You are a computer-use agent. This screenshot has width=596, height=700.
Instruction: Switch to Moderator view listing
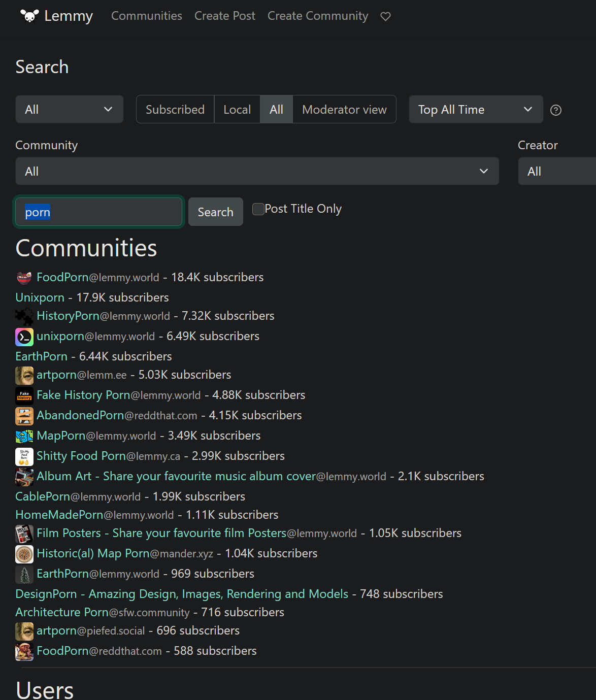click(x=344, y=110)
